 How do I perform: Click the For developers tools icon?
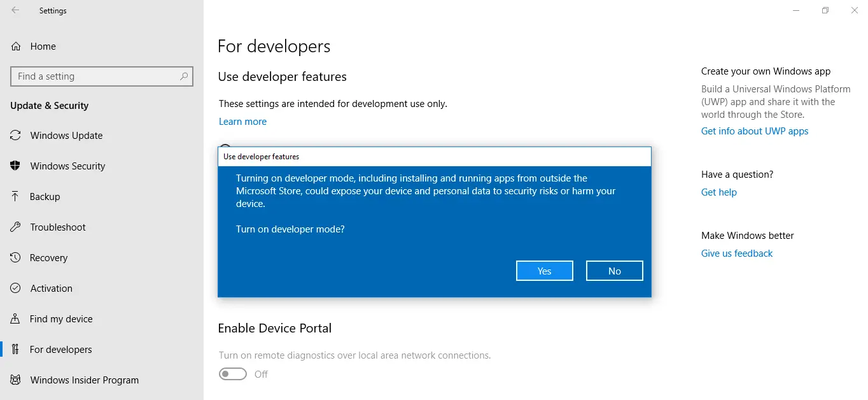click(x=16, y=349)
